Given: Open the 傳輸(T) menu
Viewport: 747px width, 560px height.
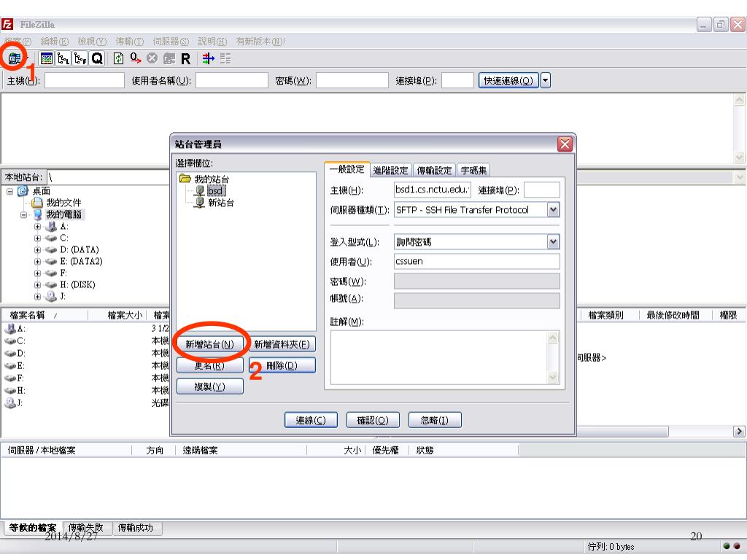Looking at the screenshot, I should pyautogui.click(x=129, y=42).
